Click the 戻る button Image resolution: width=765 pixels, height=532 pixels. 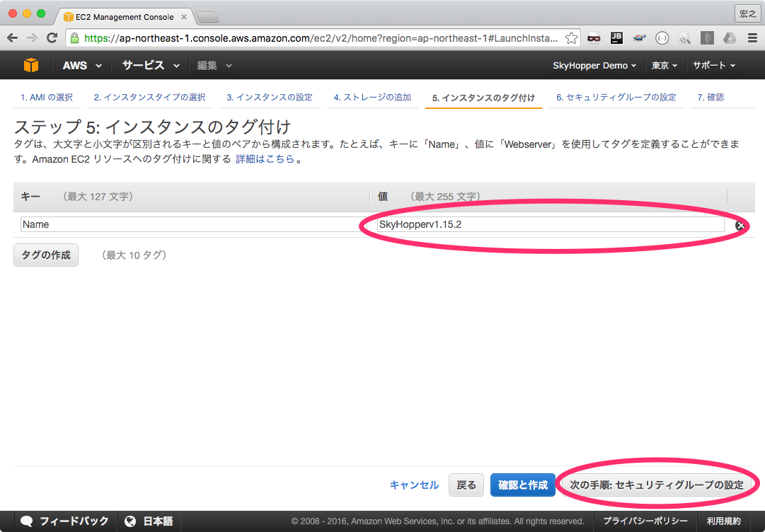pyautogui.click(x=466, y=485)
